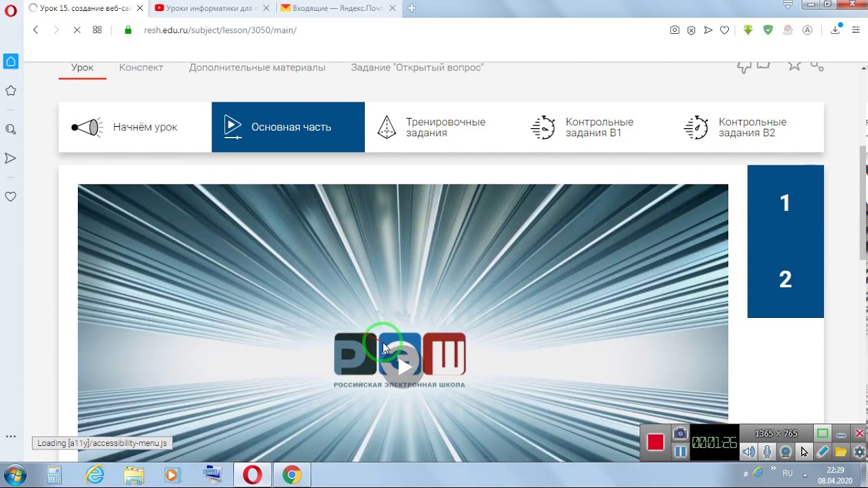Image resolution: width=868 pixels, height=488 pixels.
Task: Open the recorder output folder
Action: 841,452
